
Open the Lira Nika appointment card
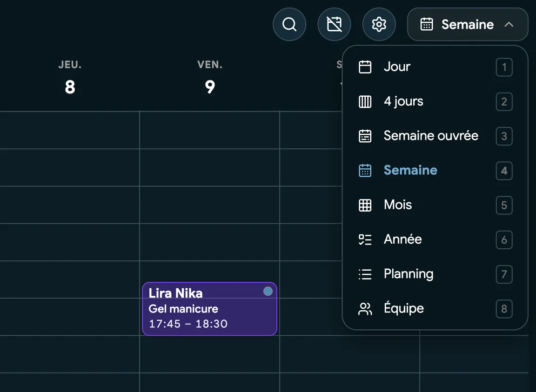[x=209, y=309]
